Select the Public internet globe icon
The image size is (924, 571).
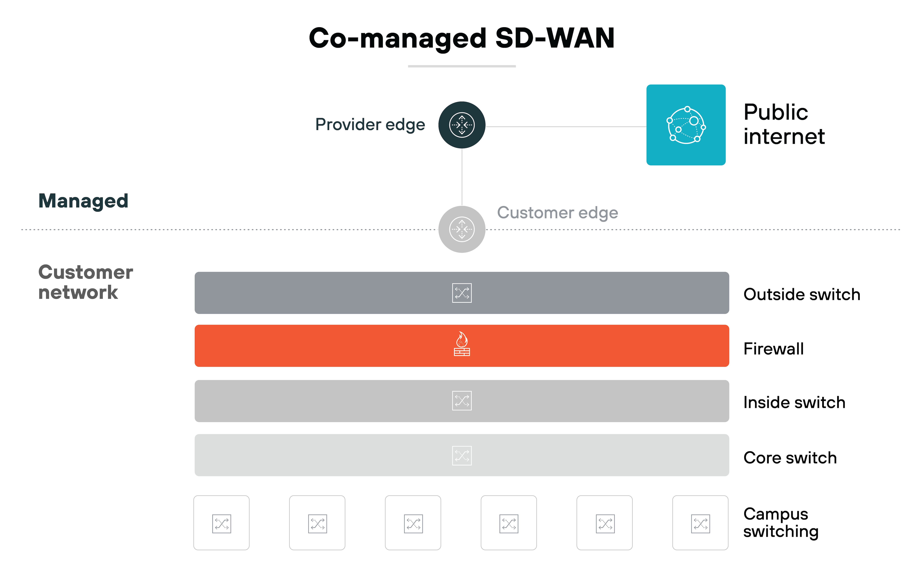coord(686,125)
